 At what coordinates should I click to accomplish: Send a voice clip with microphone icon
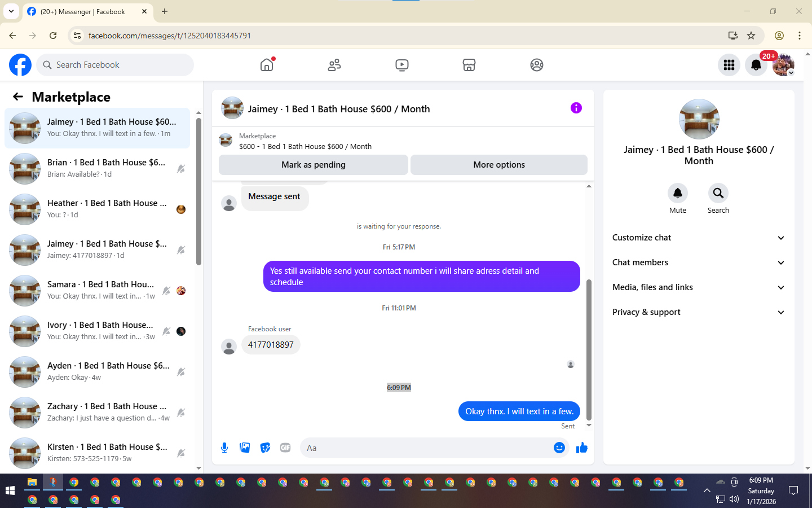click(224, 448)
